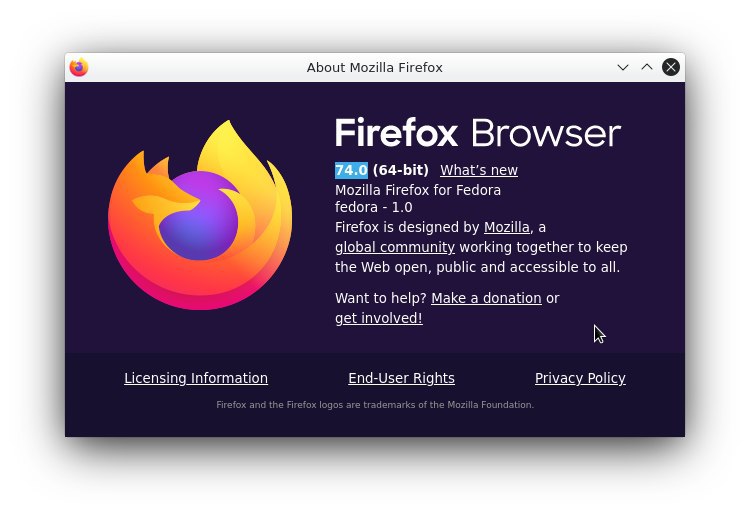Screen dimensions: 750x514
Task: Open the get involved! link
Action: 379,318
